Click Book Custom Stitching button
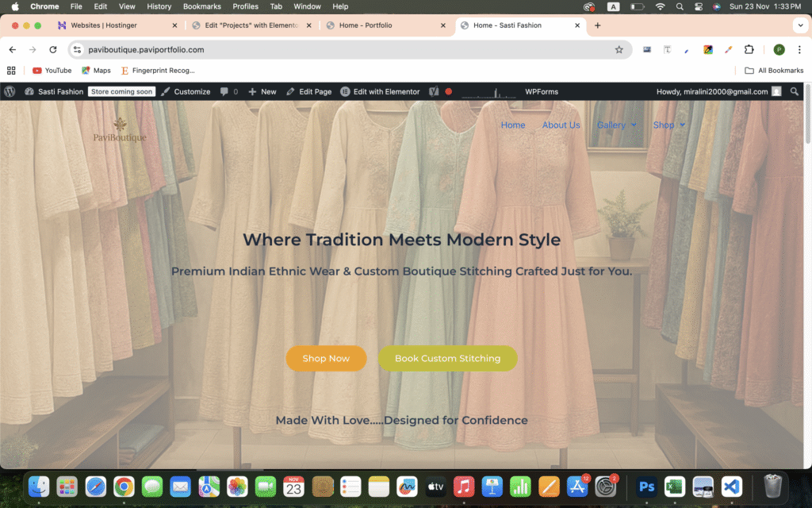Image resolution: width=812 pixels, height=508 pixels. point(447,358)
